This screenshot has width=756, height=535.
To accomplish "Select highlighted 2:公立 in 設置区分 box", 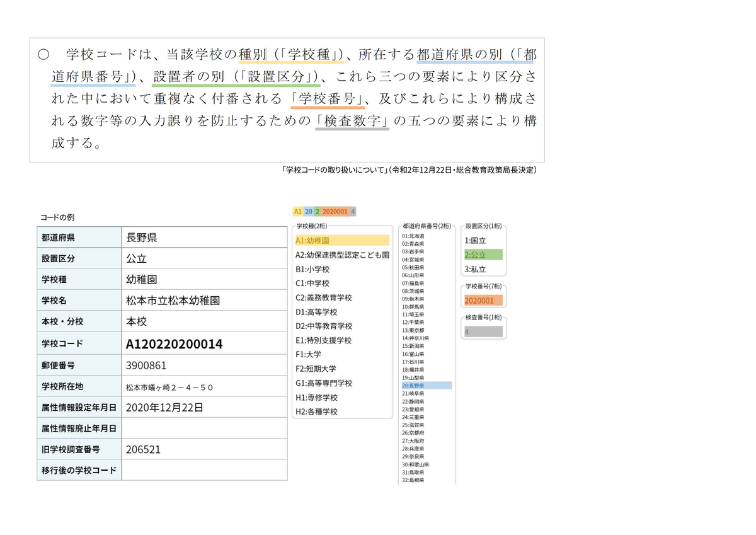I will coord(483,255).
